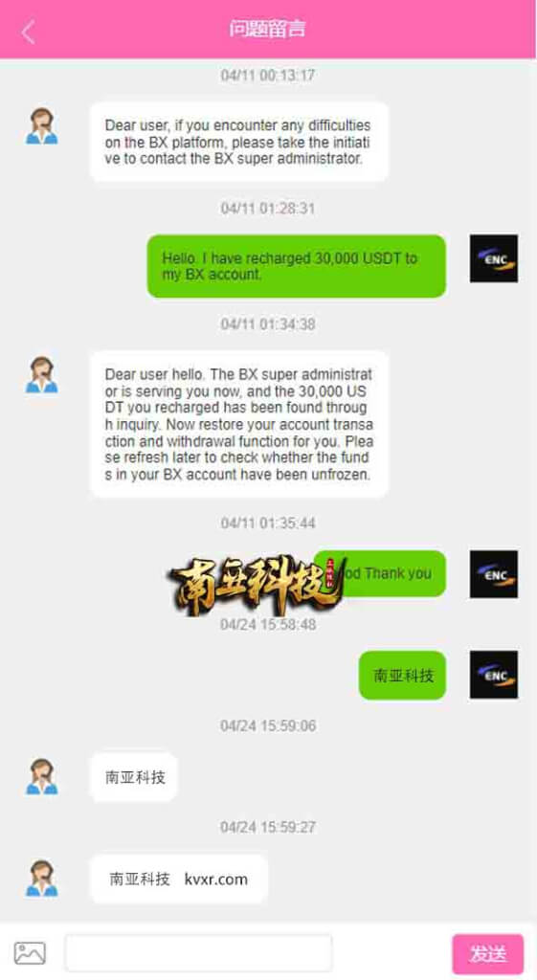Tap the agent avatar beside the white 南亚科技 reply

(42, 777)
